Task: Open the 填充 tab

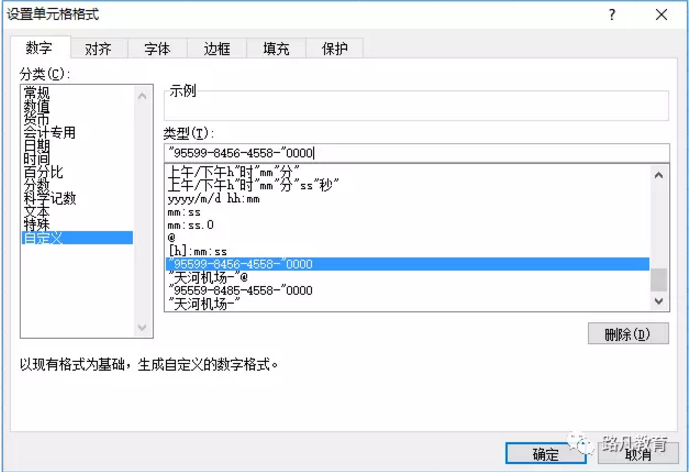Action: pyautogui.click(x=276, y=48)
